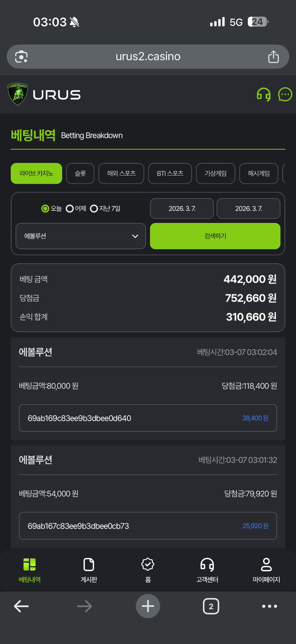The height and width of the screenshot is (644, 296).
Task: Open the end date picker field
Action: coord(248,208)
